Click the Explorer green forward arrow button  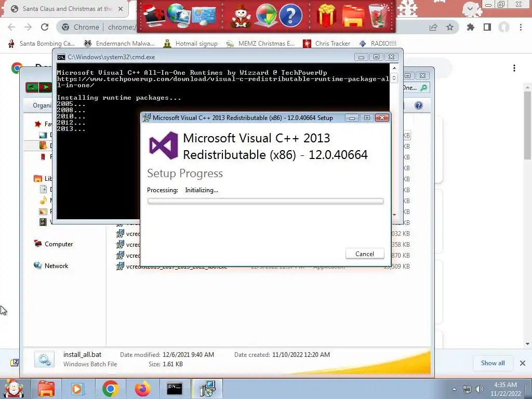pyautogui.click(x=45, y=87)
